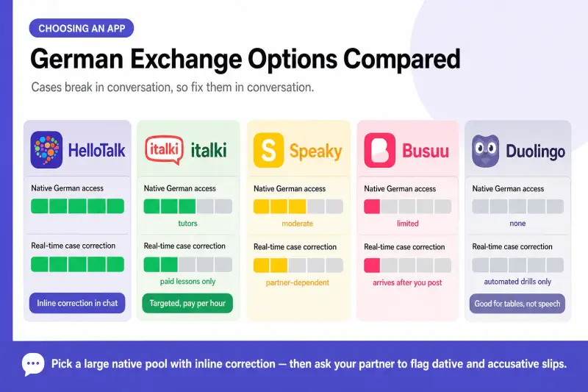Click the German Exchange Options Compared heading

tap(245, 59)
